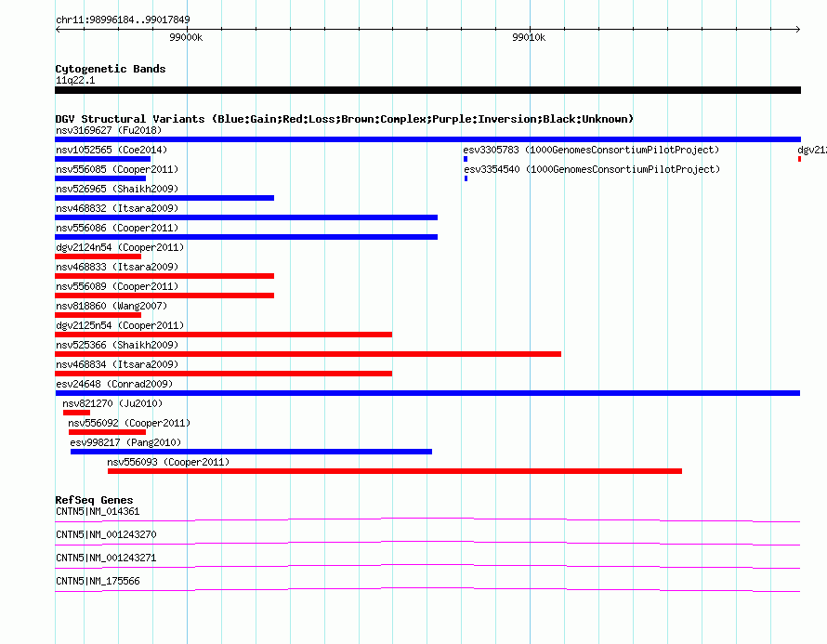
Task: Click the 99010k ruler tick label
Action: (529, 38)
